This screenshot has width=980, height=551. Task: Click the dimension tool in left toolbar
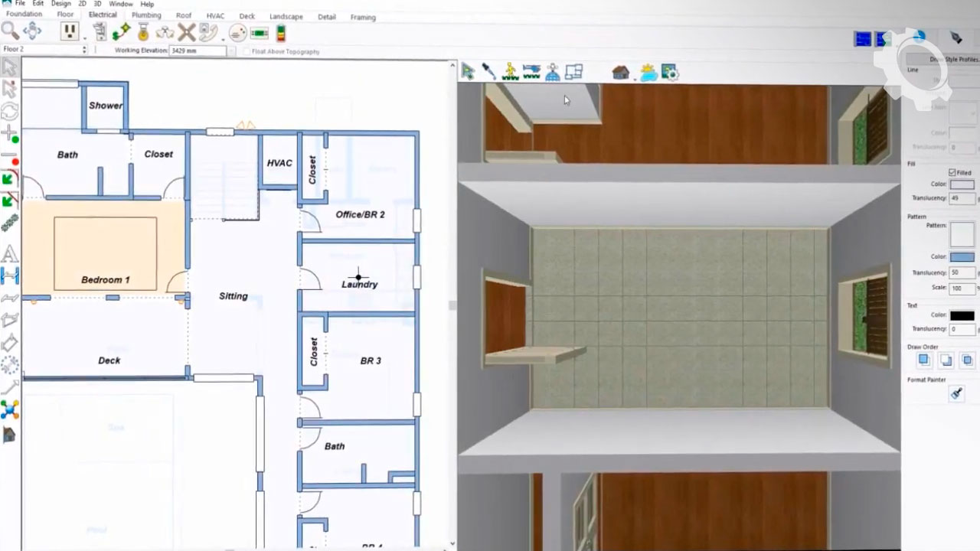10,275
